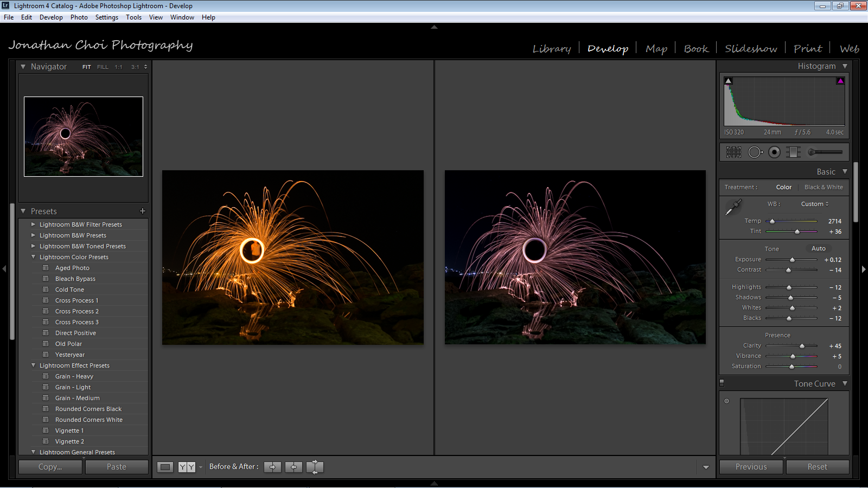Hide the left panel group arrow
This screenshot has height=488, width=868.
4,269
